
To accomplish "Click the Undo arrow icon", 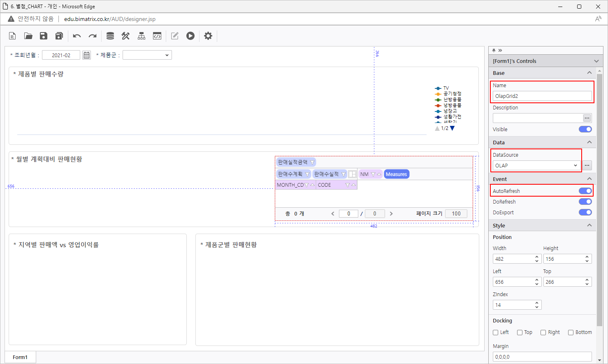I will point(77,36).
